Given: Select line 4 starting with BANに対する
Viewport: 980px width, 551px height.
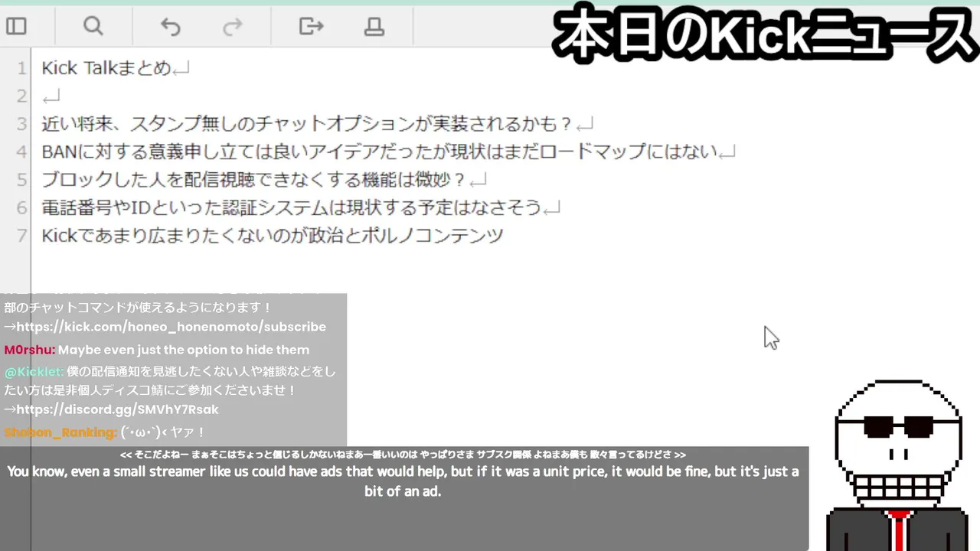Looking at the screenshot, I should click(x=380, y=152).
